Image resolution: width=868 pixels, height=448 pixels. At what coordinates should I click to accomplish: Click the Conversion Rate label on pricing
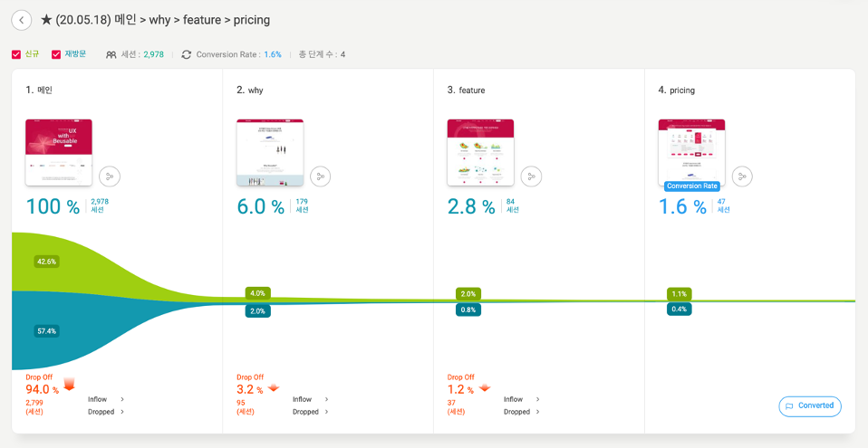point(691,186)
